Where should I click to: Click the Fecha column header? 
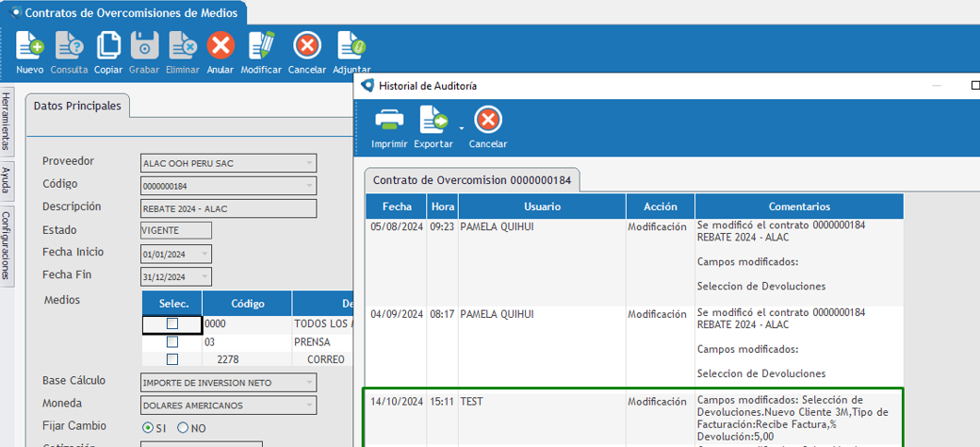397,207
